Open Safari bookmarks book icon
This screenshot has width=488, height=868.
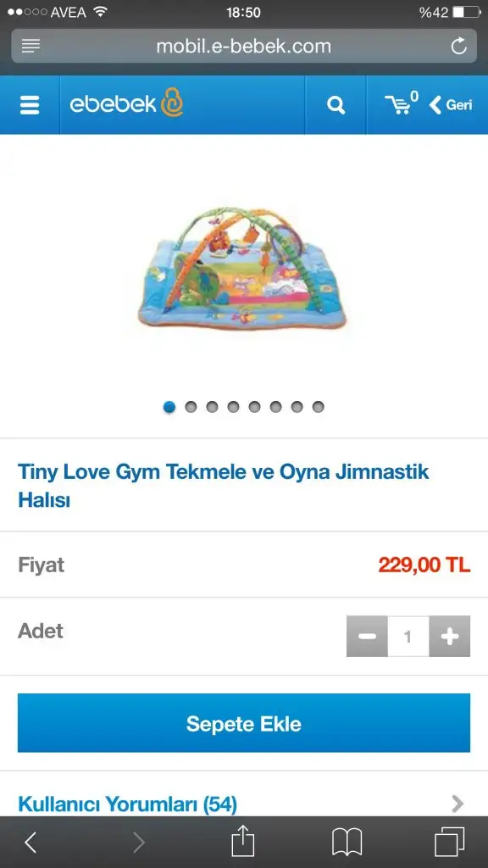pos(347,843)
